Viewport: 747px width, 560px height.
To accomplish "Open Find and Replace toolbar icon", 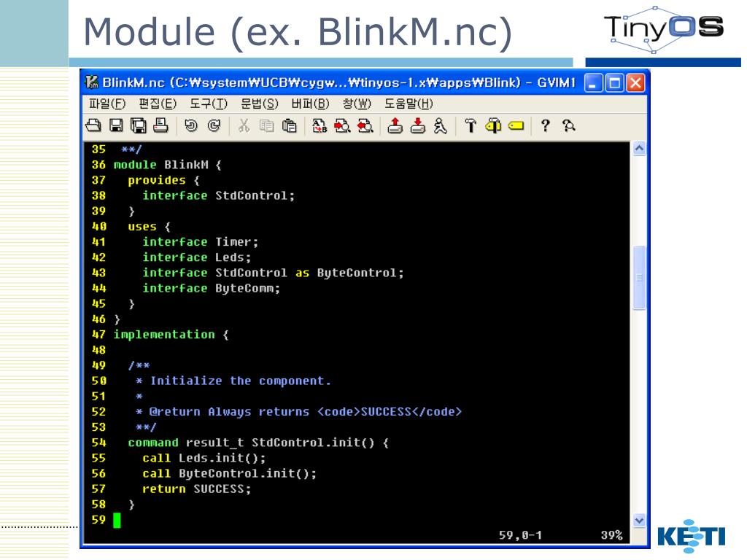I will (320, 125).
